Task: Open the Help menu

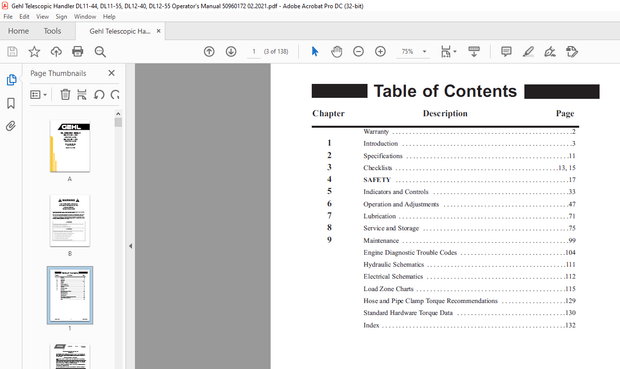Action: click(x=109, y=17)
